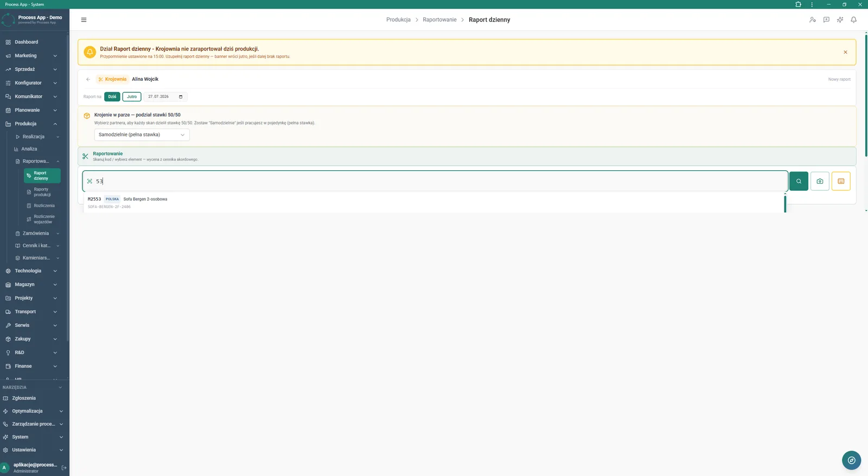Dismiss the yellow reminder banner
The image size is (868, 476).
[x=845, y=52]
